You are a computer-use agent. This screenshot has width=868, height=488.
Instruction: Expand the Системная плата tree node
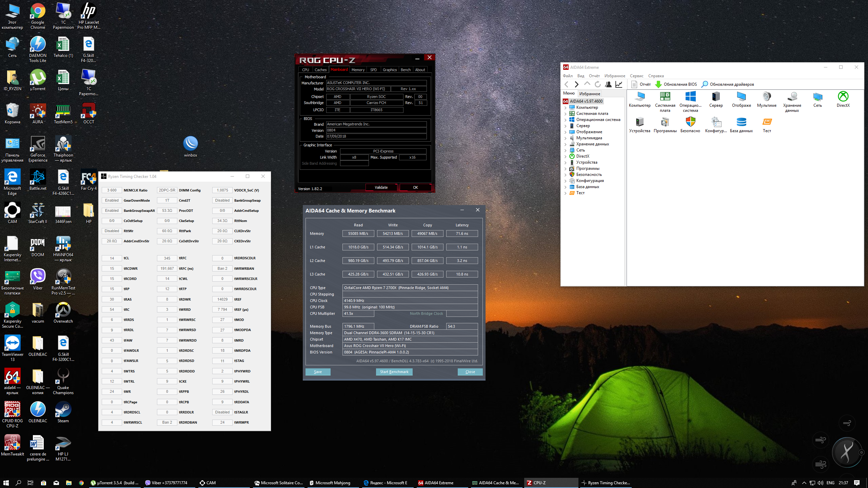pos(565,114)
